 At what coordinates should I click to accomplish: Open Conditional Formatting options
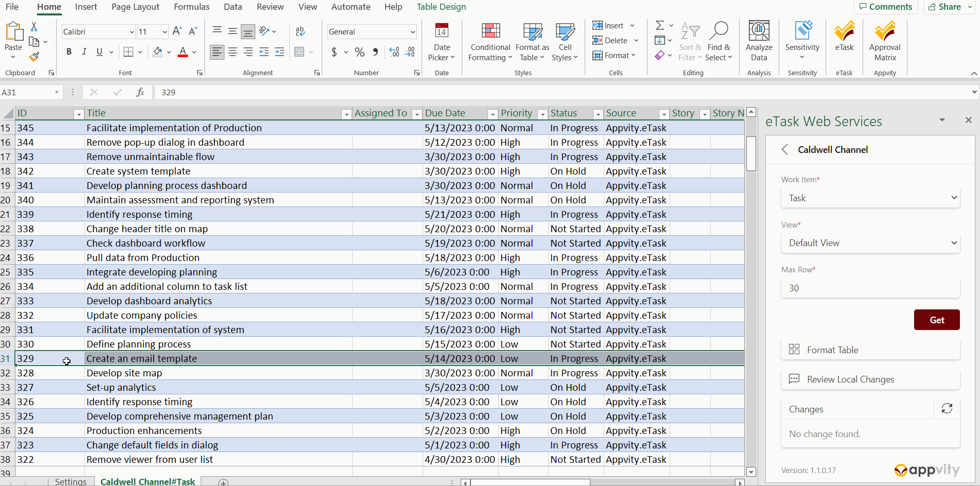490,42
